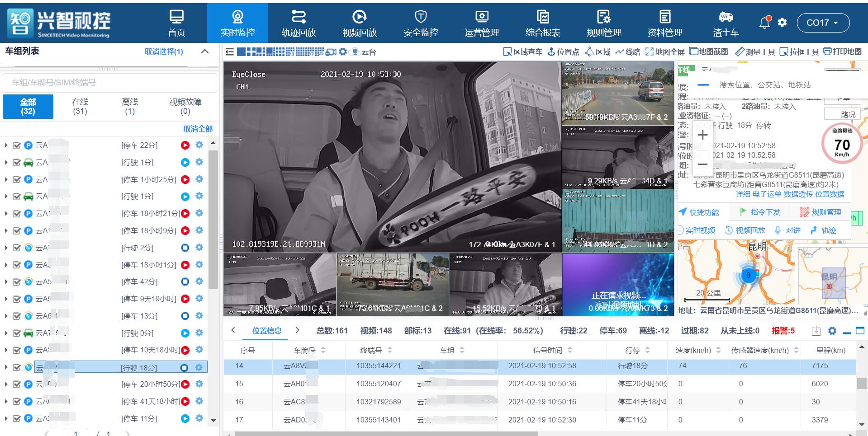Open the 综合报表 top menu
This screenshot has width=868, height=436.
[x=543, y=23]
